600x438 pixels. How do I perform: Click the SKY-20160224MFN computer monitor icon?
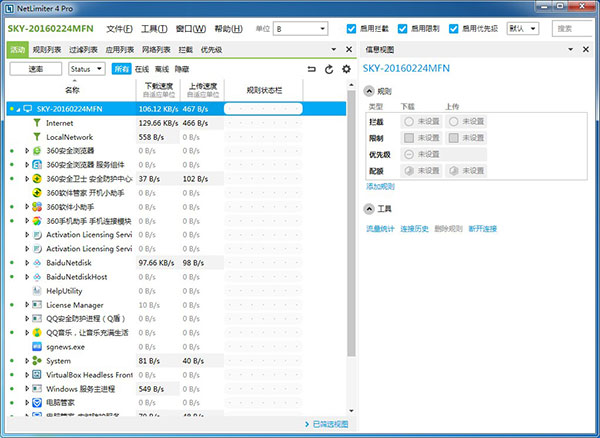(27, 108)
